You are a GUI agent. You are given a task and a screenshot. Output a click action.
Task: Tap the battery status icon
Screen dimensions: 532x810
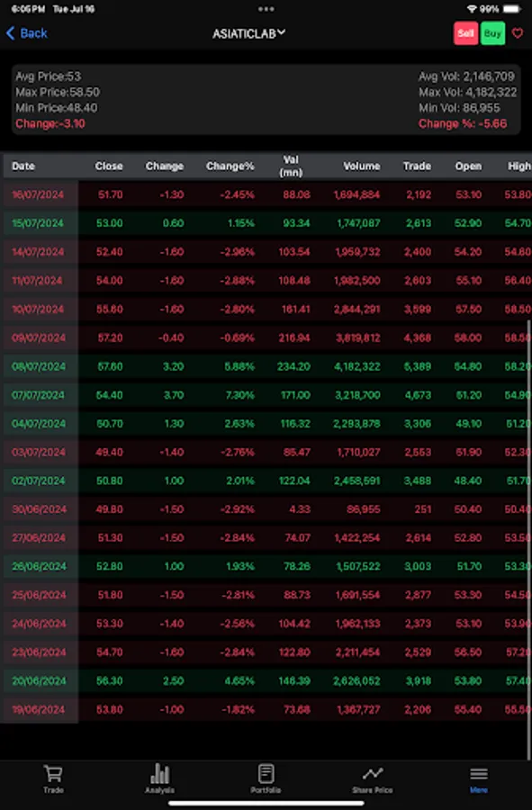512,9
